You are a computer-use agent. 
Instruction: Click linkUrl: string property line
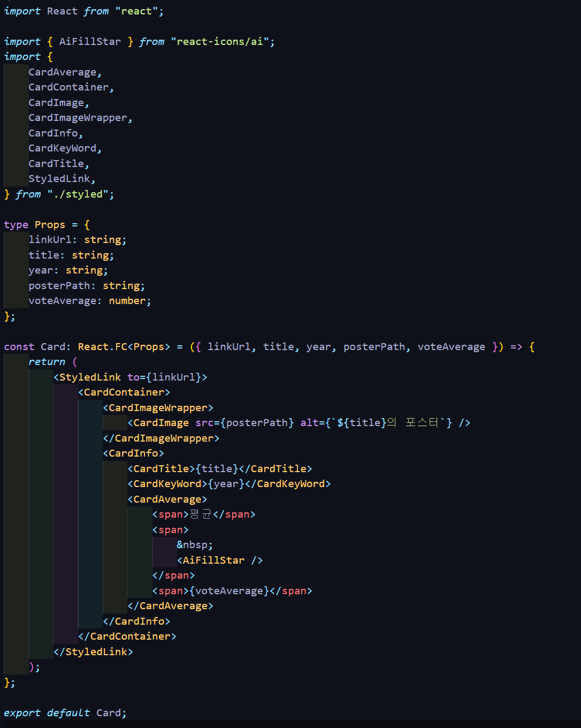click(78, 240)
